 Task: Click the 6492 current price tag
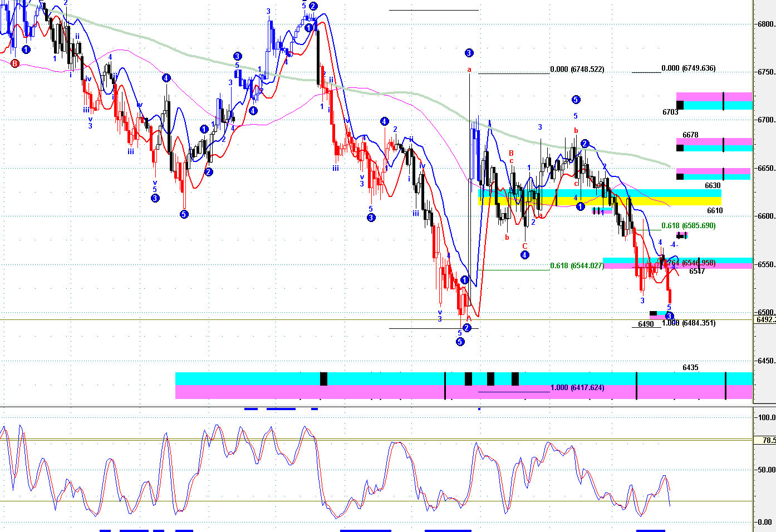pos(765,319)
